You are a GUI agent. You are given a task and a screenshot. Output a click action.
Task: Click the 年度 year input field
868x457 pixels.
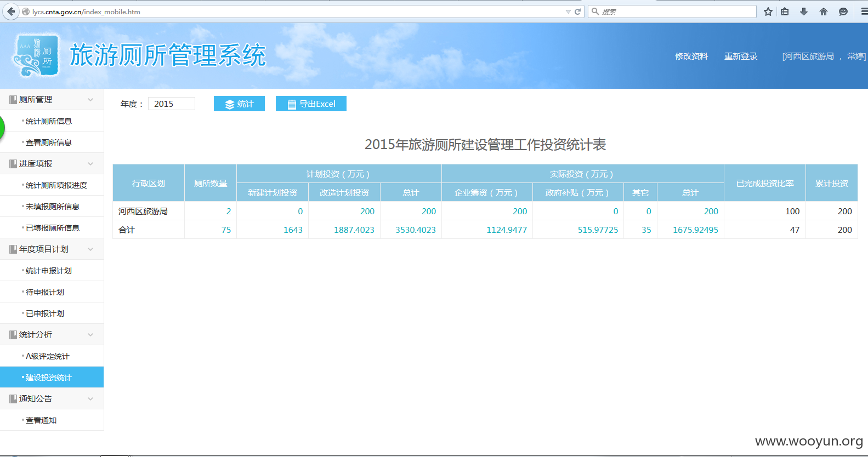(172, 104)
